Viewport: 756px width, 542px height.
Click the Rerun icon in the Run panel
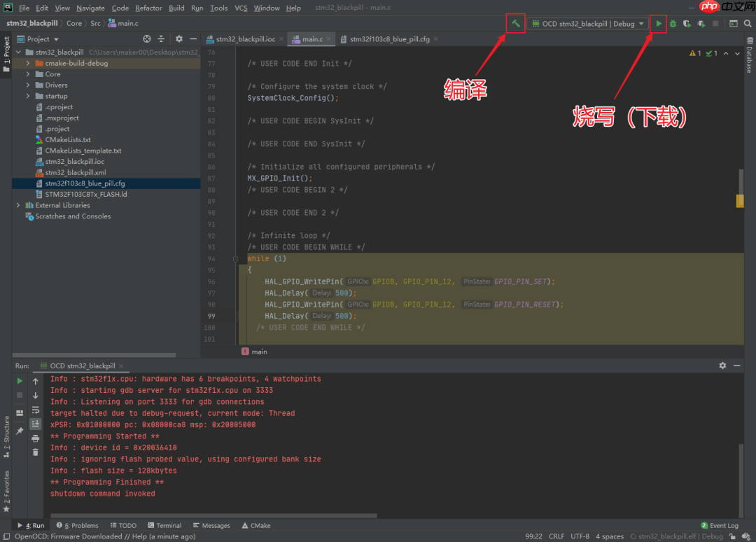coord(19,380)
